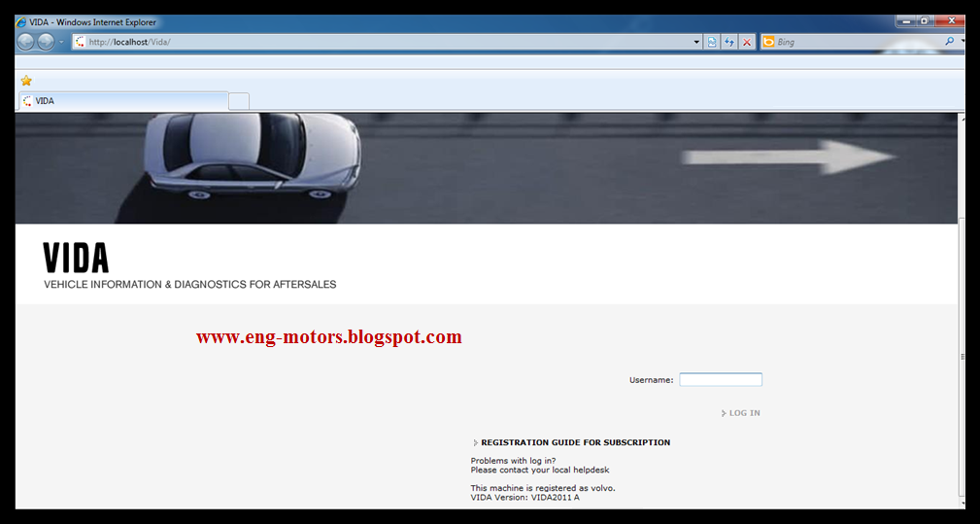Open the Favorites star icon
The image size is (980, 524).
tap(26, 81)
